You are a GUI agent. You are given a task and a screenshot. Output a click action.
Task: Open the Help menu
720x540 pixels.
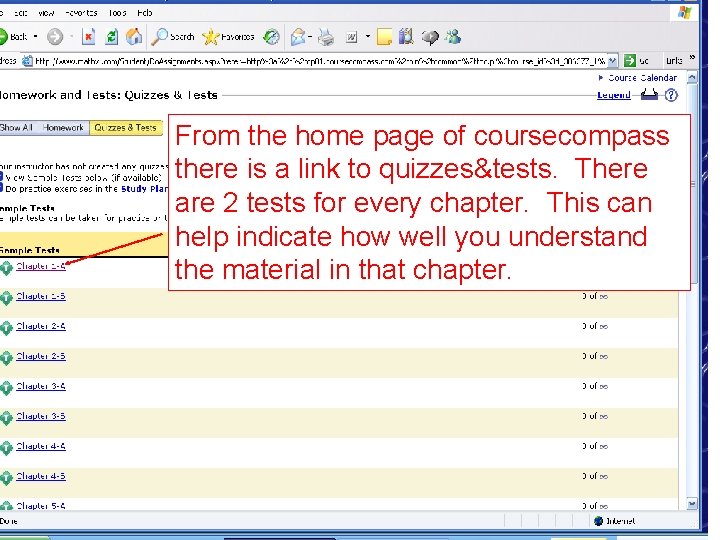[x=145, y=13]
